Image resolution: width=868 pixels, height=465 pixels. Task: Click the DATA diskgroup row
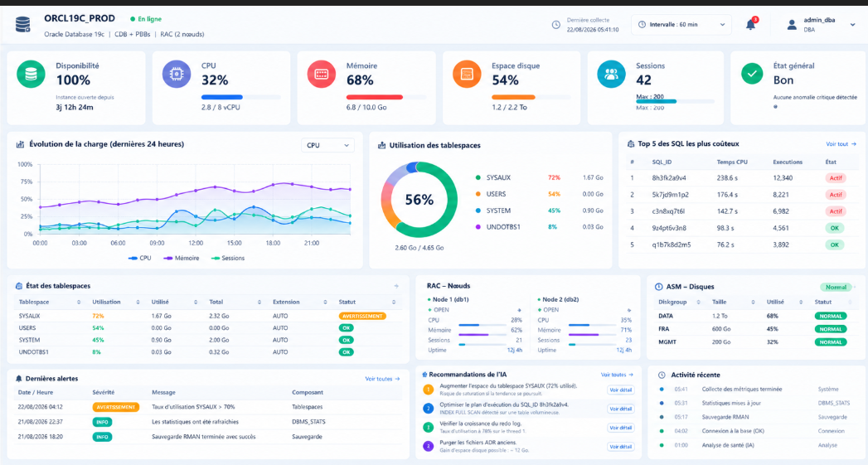click(754, 316)
